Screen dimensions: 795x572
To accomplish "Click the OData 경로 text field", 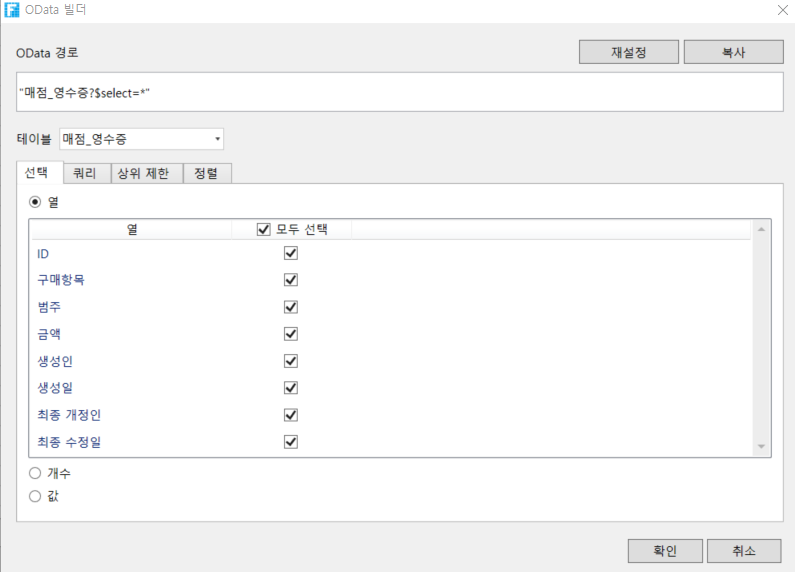I will [x=399, y=92].
